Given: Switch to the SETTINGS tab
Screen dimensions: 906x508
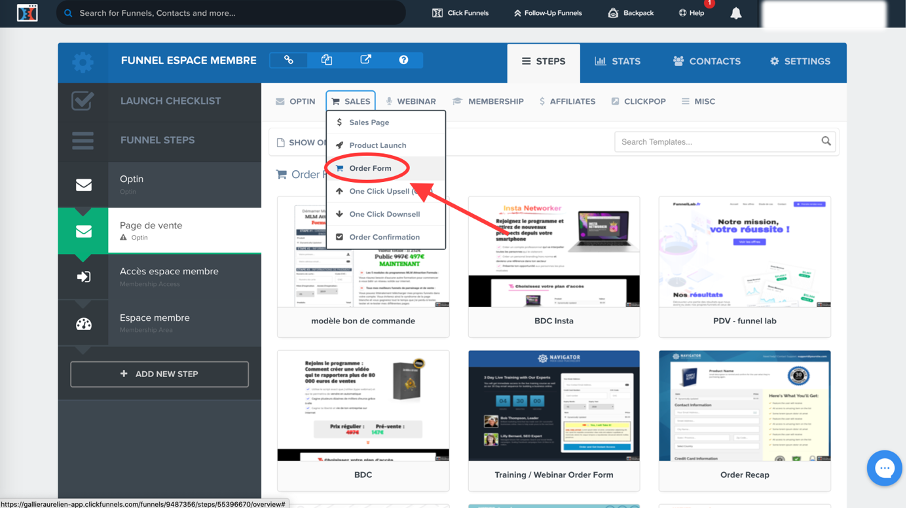Looking at the screenshot, I should point(800,61).
